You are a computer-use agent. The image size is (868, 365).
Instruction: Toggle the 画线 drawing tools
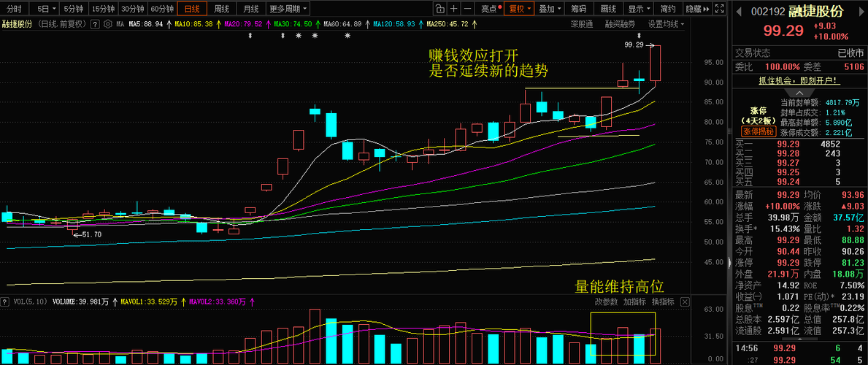608,8
